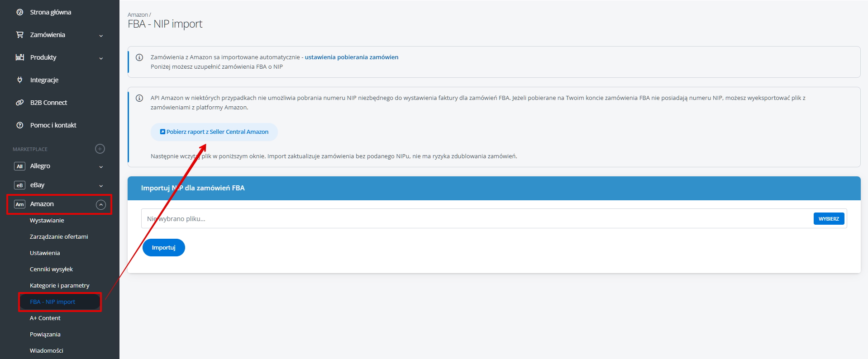Click the info icon in the API Amazon notice

coord(139,98)
